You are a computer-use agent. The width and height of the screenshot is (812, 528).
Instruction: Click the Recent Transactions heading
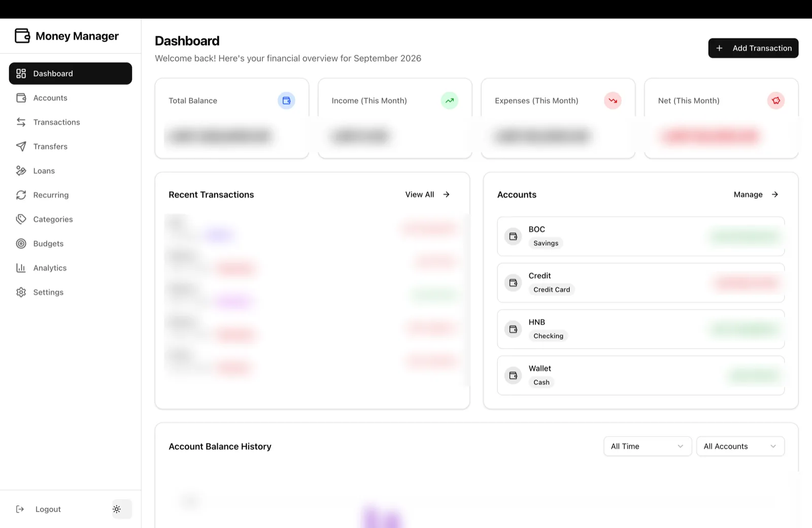211,194
